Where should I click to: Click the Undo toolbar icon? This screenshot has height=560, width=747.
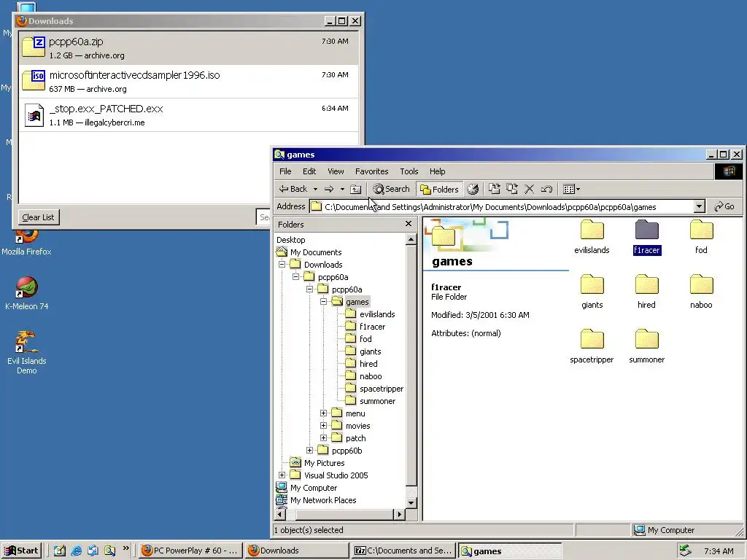click(x=546, y=189)
